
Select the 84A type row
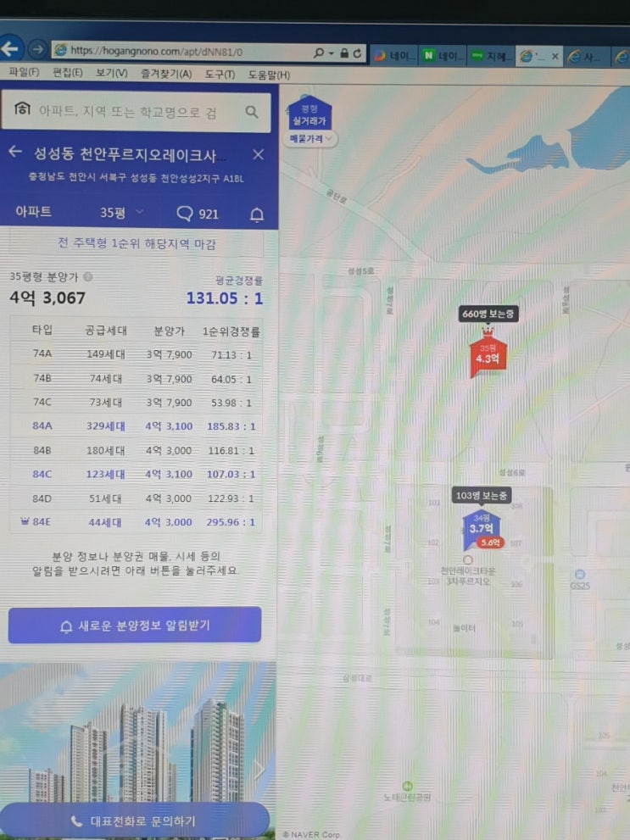(136, 426)
